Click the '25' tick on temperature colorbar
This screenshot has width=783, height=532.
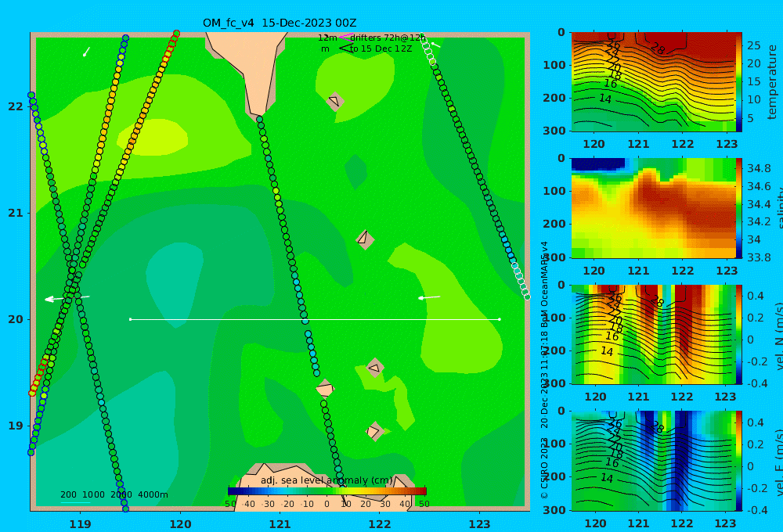753,45
